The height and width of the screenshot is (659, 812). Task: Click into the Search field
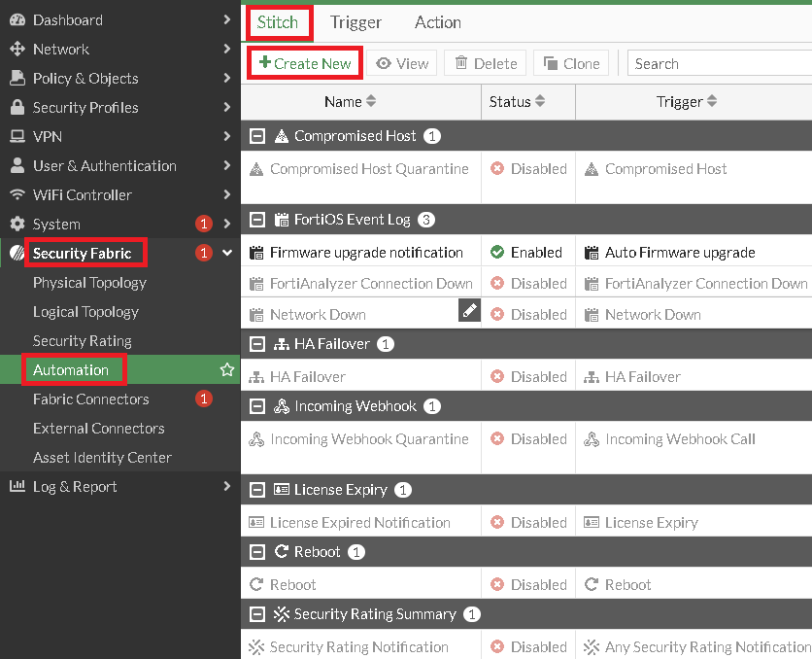[720, 63]
